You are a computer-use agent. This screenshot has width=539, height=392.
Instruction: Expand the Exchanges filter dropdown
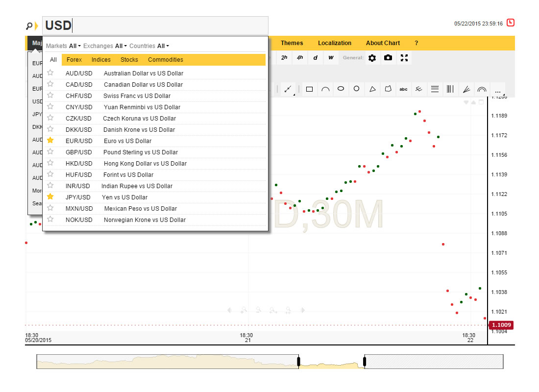[121, 46]
